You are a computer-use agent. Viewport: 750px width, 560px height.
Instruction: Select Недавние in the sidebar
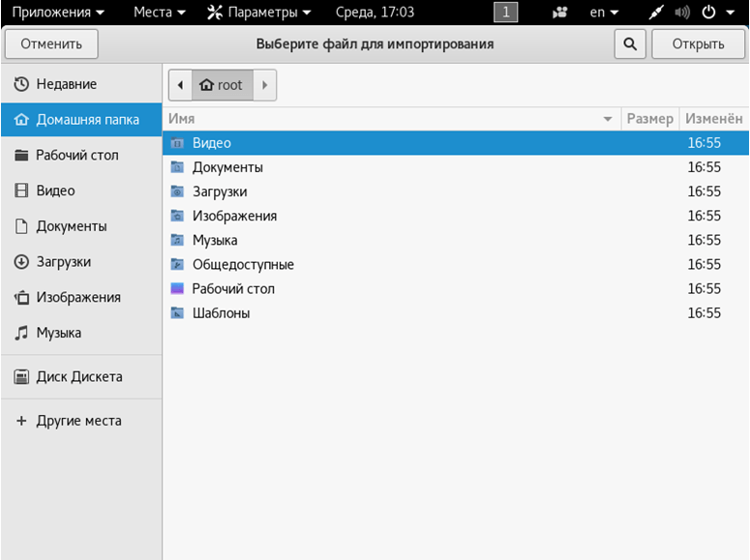[81, 84]
